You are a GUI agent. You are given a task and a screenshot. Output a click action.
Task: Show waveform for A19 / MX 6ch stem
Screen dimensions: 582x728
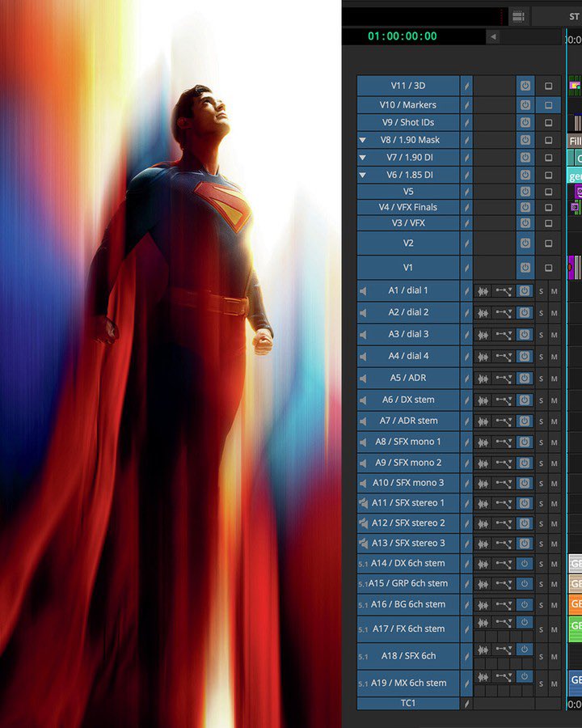click(483, 677)
